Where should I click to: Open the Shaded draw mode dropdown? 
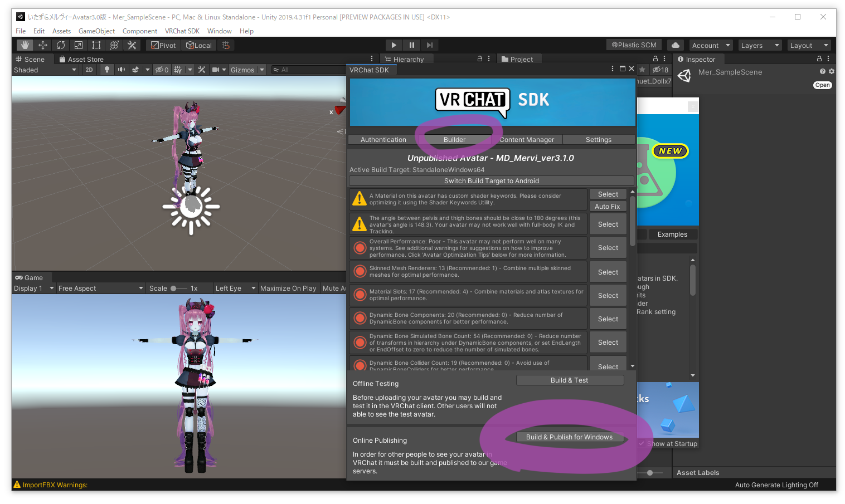pyautogui.click(x=45, y=70)
